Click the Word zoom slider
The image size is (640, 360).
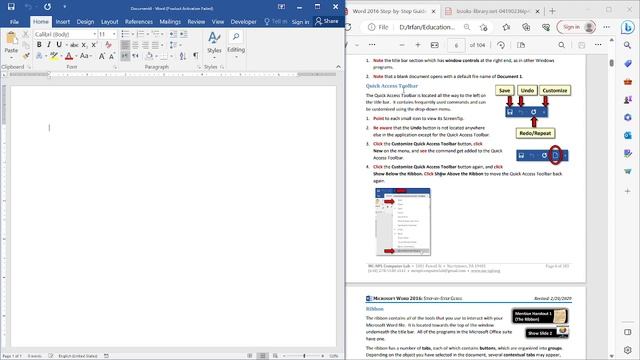pyautogui.click(x=304, y=356)
